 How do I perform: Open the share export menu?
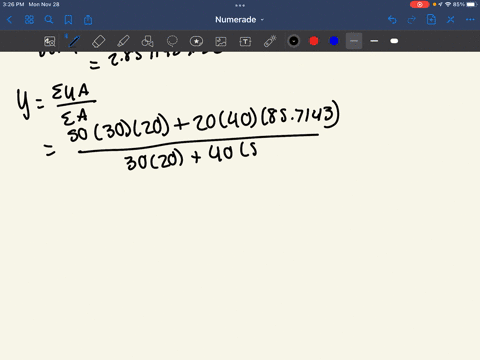[88, 20]
